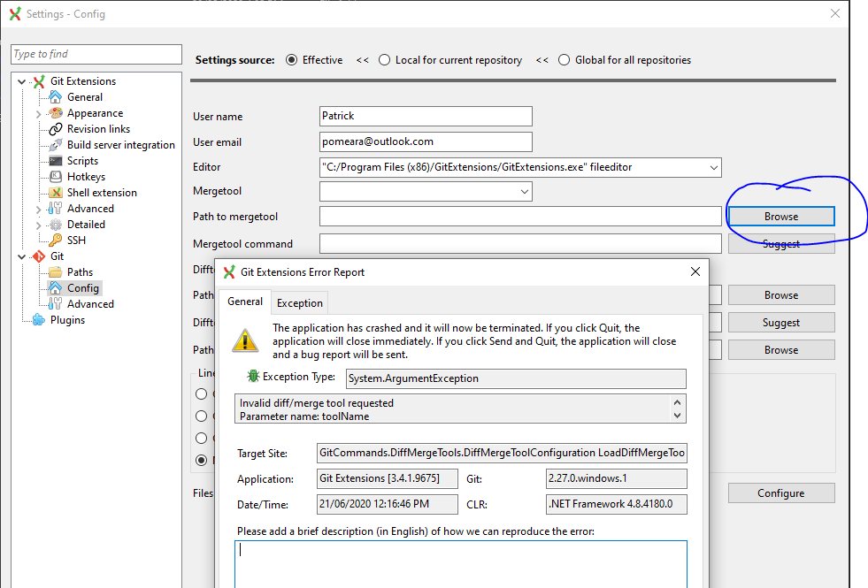
Task: Click the Type to find search box
Action: pyautogui.click(x=96, y=54)
